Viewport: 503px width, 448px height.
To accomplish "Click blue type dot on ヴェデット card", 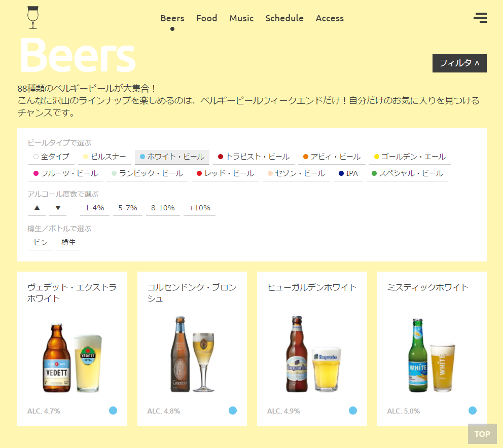I will tap(113, 410).
